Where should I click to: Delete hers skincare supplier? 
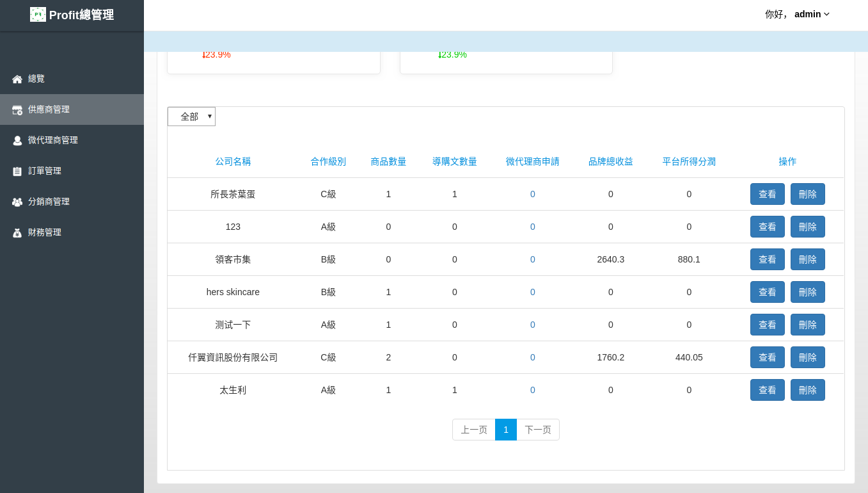point(808,292)
